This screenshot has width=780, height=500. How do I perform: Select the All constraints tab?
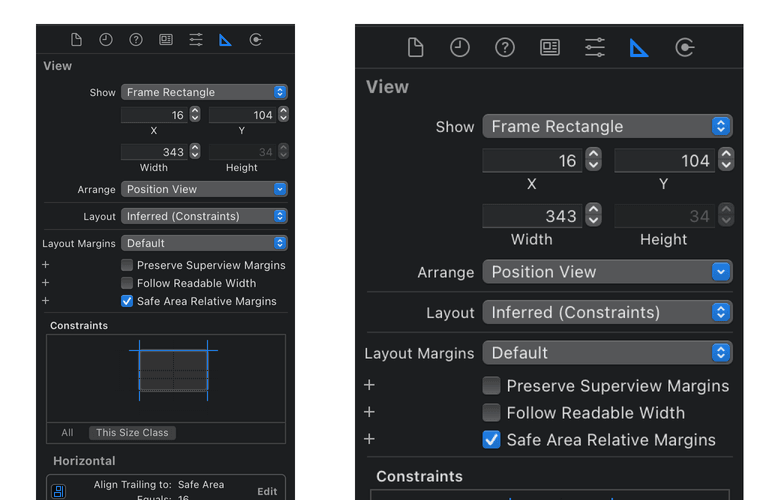[67, 433]
